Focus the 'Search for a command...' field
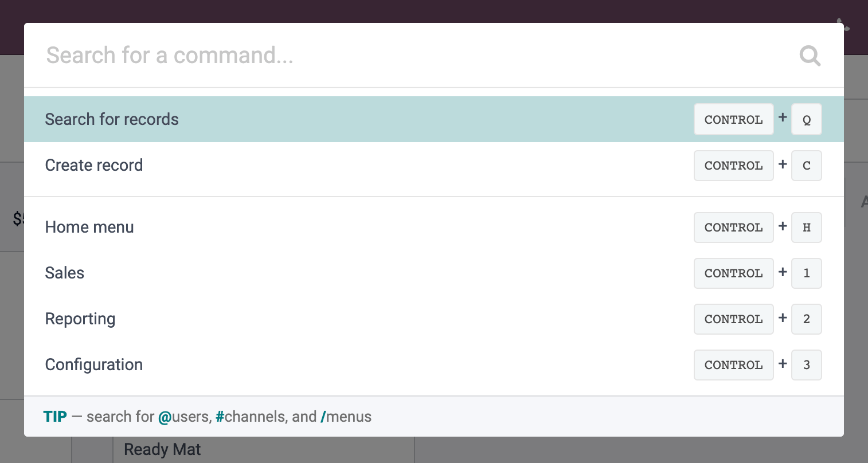Screen dimensions: 868x463 [413, 56]
